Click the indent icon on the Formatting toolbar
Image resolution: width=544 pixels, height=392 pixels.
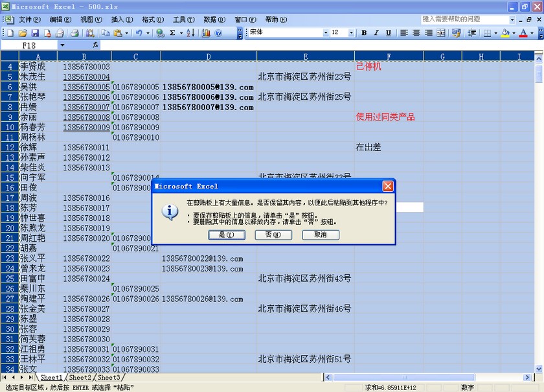[471, 33]
